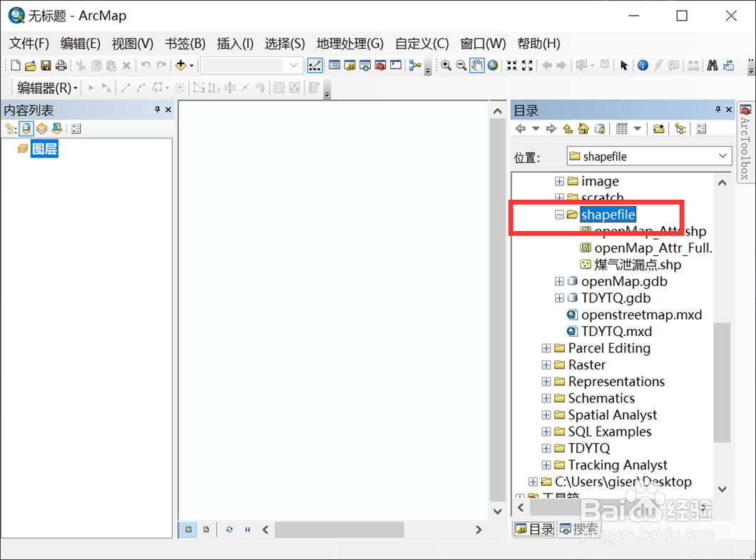Viewport: 756px width, 560px height.
Task: Open the 视图(V) menu
Action: (132, 44)
